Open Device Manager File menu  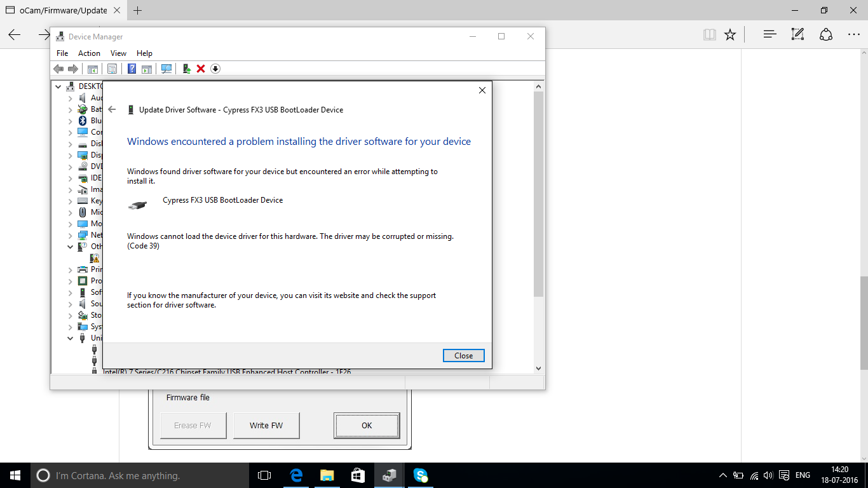pyautogui.click(x=62, y=53)
